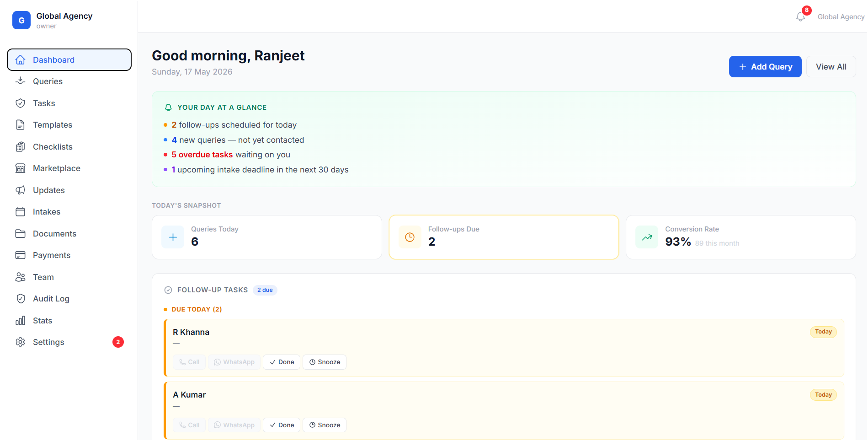
Task: Click the Add Query button
Action: click(x=765, y=67)
